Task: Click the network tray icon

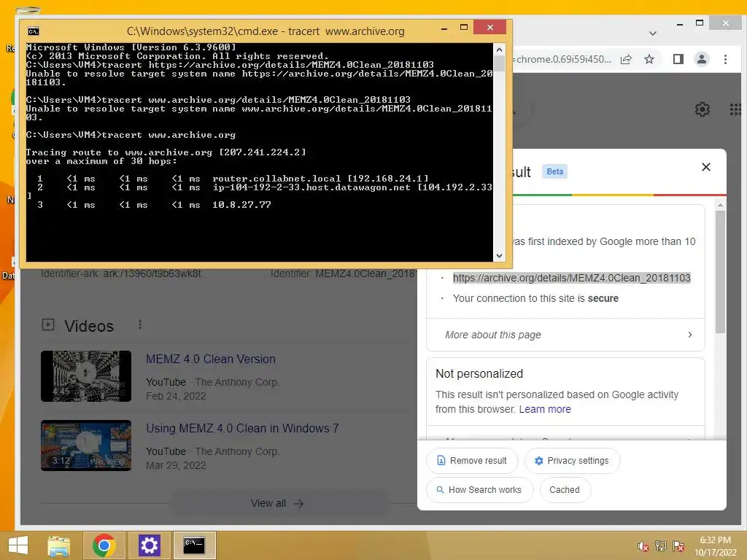Action: 661,546
